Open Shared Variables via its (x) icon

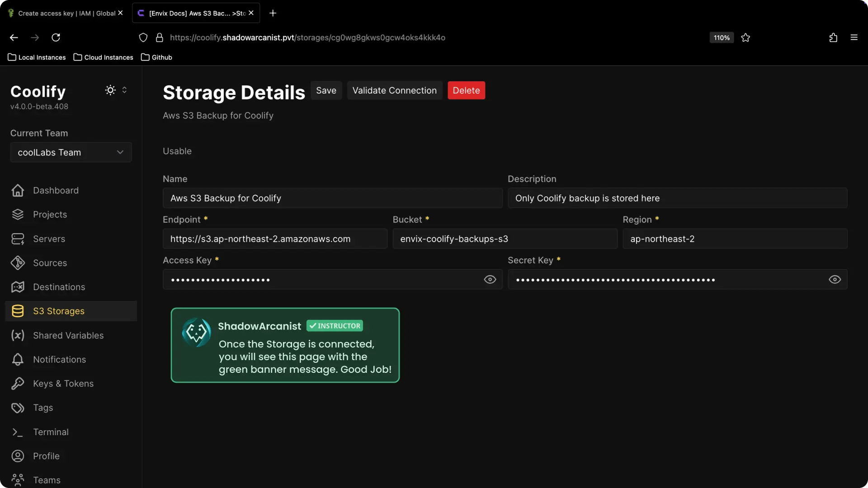pyautogui.click(x=17, y=335)
